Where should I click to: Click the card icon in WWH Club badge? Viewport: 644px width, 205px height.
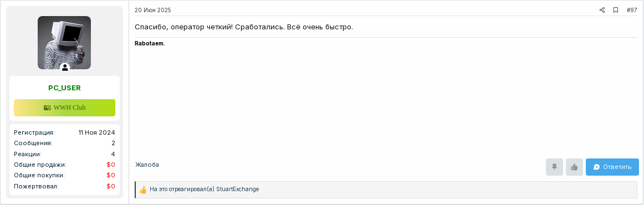point(47,107)
